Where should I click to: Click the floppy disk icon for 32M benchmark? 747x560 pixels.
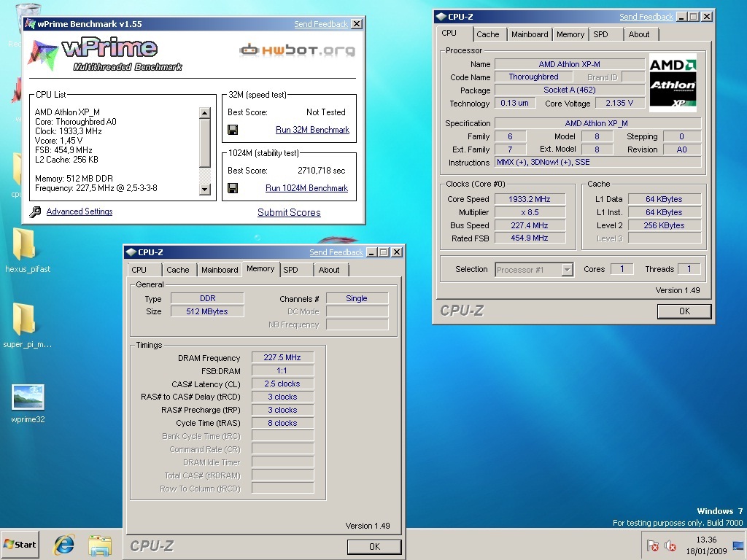point(233,130)
